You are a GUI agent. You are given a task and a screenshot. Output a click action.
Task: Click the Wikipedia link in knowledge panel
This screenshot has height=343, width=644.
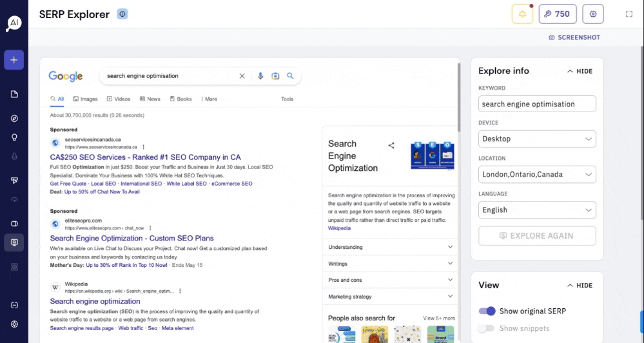[339, 228]
